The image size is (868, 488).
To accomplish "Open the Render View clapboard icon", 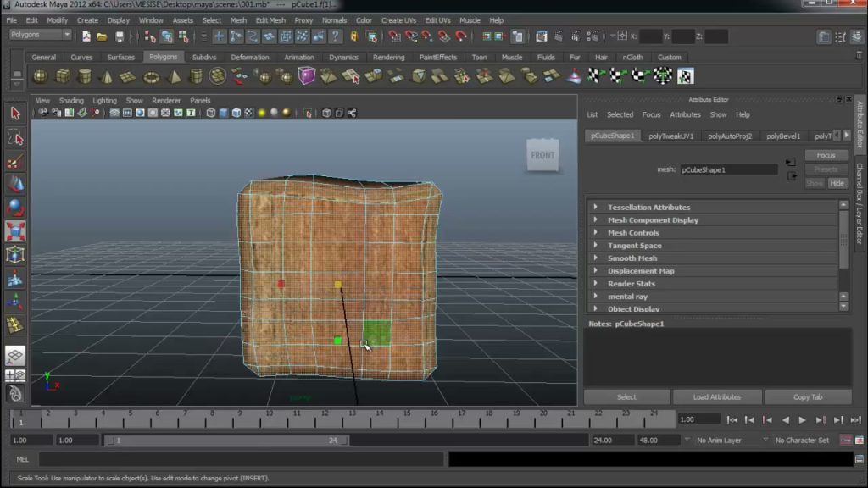I will 542,36.
